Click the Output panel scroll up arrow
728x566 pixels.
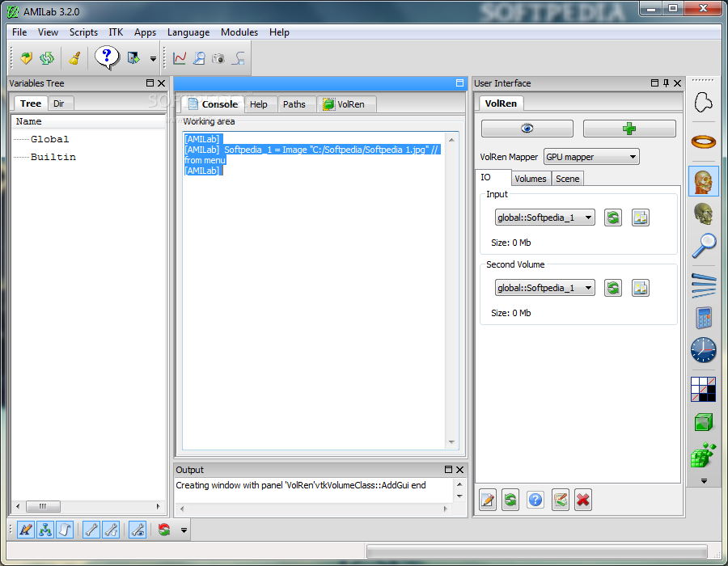(459, 484)
